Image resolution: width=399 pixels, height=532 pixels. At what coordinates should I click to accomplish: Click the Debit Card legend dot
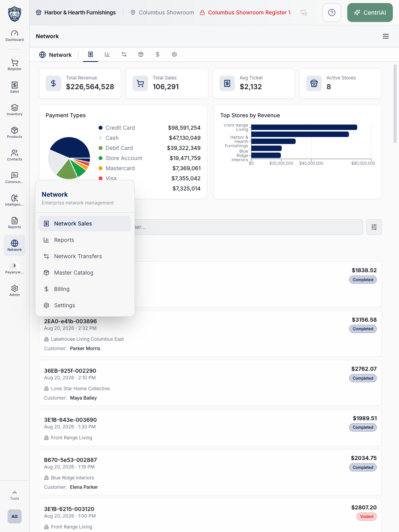click(x=101, y=148)
